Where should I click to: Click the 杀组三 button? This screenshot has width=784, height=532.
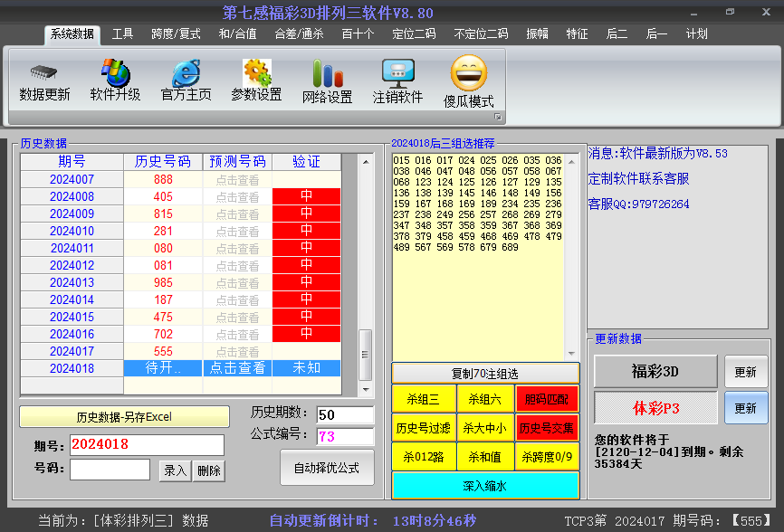424,399
